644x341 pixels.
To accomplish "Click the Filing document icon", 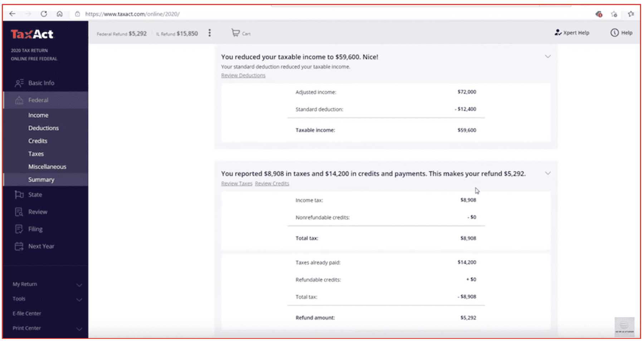I will [19, 229].
